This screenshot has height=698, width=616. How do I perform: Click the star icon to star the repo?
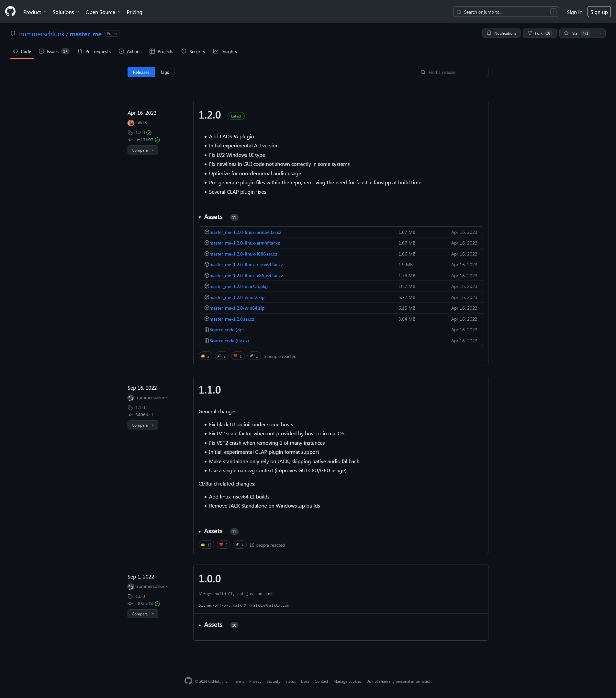point(566,33)
